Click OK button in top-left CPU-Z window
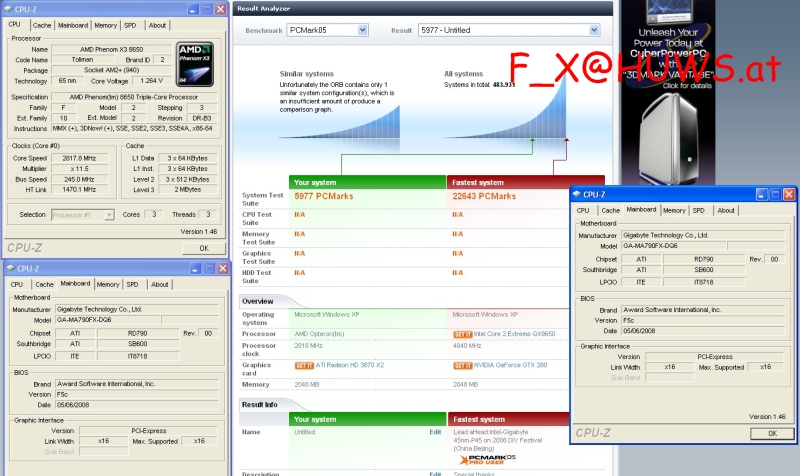800x476 pixels. click(x=204, y=248)
